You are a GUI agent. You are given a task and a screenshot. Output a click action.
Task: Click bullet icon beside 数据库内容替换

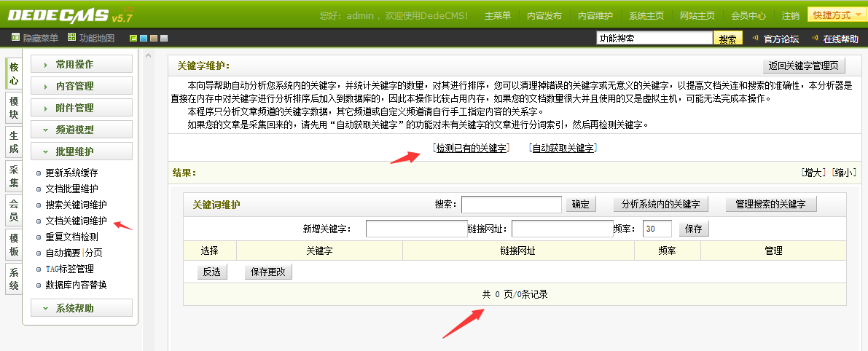[39, 285]
